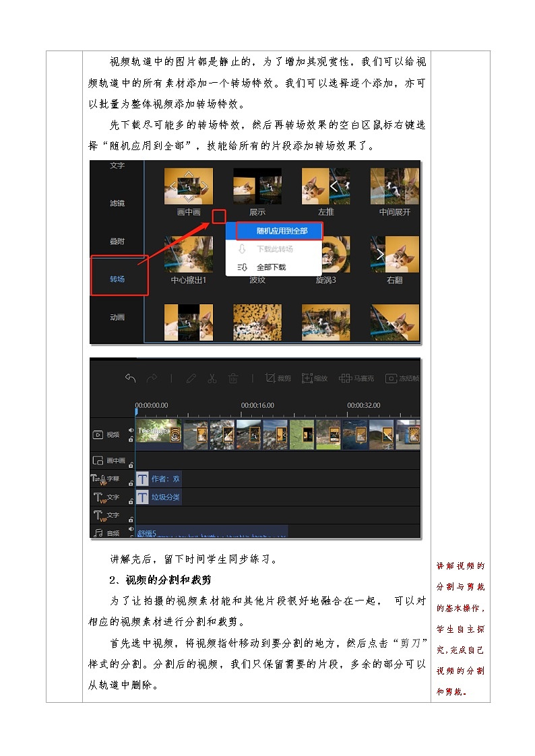Choose 下载此转场 in context menu
The height and width of the screenshot is (756, 535).
click(x=274, y=249)
